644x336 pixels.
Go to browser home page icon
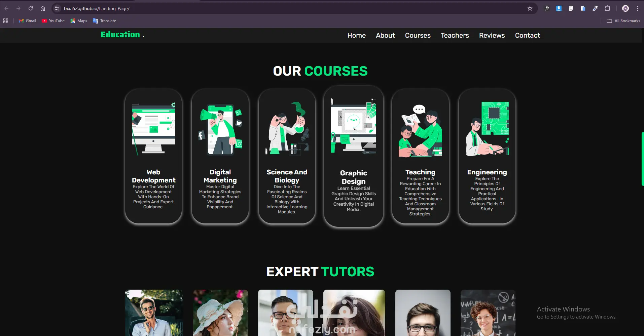(43, 8)
